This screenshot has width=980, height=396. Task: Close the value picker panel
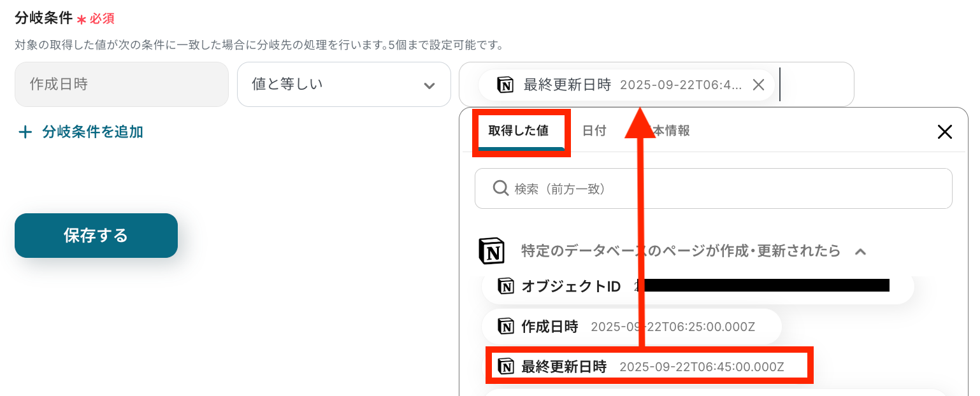coord(944,132)
